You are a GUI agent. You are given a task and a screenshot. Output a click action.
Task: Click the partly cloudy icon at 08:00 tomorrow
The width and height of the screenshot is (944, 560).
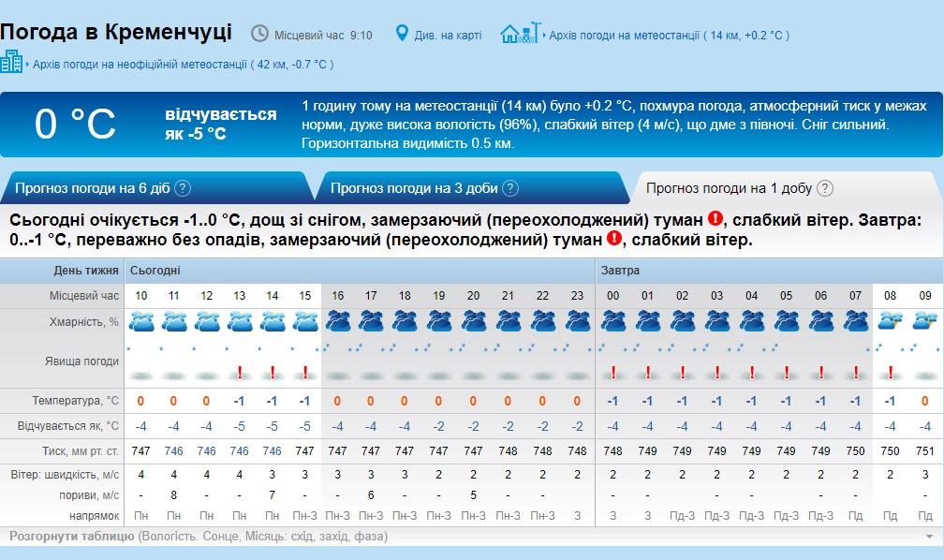click(891, 322)
